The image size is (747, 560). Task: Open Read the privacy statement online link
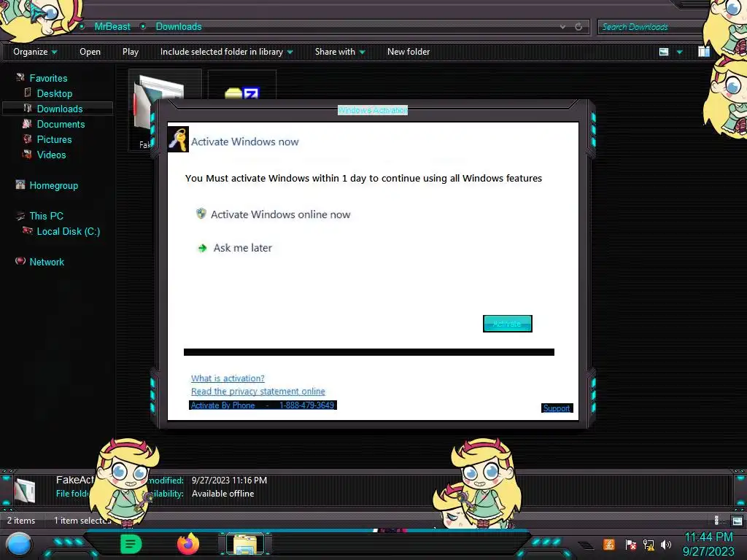point(258,392)
